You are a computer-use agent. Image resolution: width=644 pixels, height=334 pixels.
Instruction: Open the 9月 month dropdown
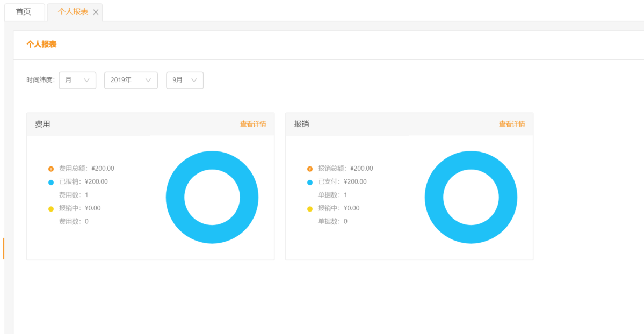click(x=184, y=80)
